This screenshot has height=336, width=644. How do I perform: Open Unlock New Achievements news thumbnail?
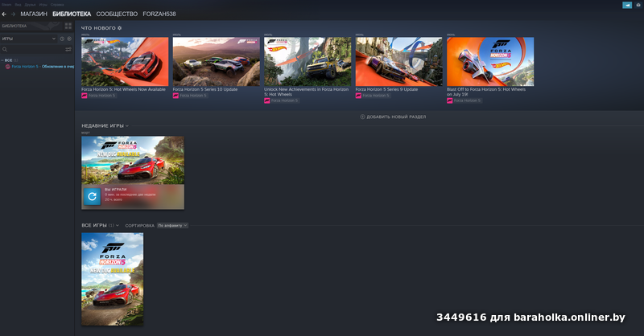coord(308,62)
